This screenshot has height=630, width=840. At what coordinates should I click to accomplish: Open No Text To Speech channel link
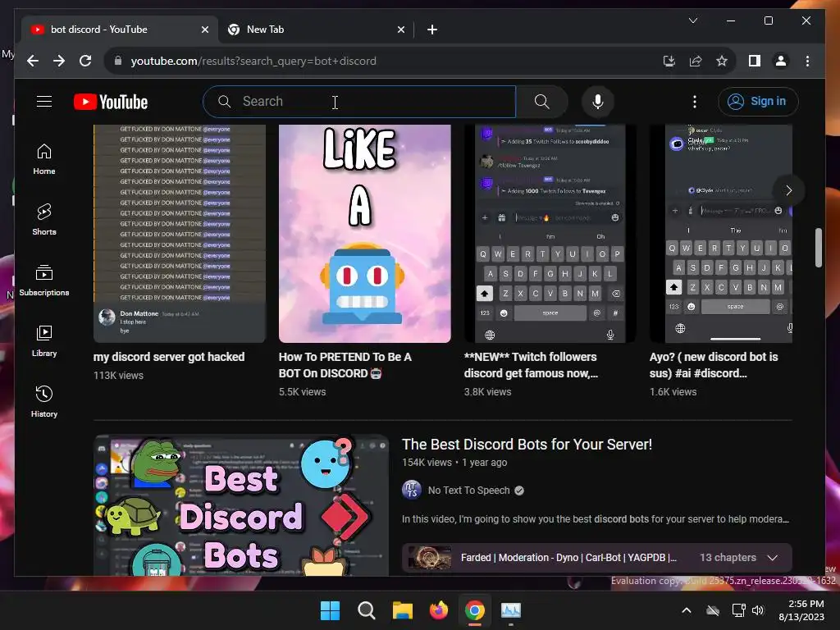[468, 491]
